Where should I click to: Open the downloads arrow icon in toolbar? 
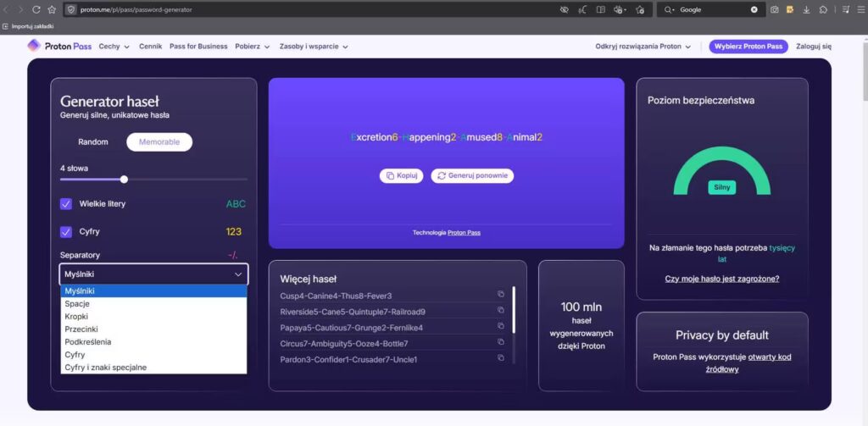pyautogui.click(x=807, y=9)
